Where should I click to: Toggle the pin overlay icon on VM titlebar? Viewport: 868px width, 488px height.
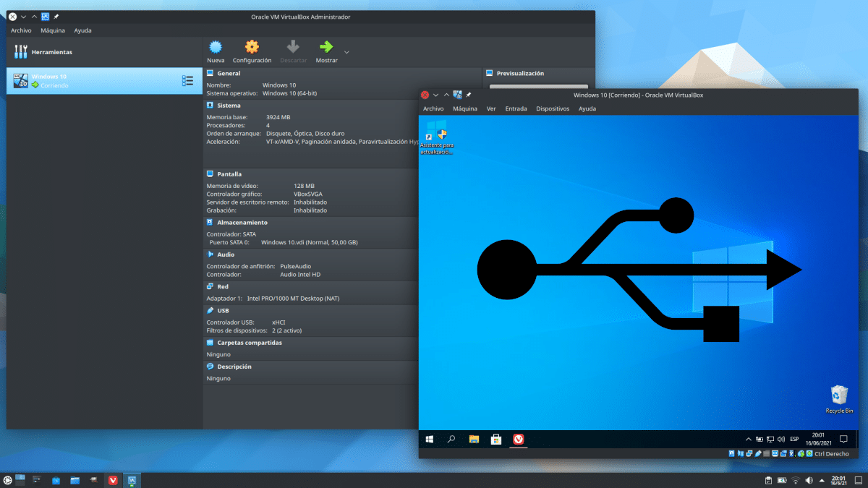(468, 95)
